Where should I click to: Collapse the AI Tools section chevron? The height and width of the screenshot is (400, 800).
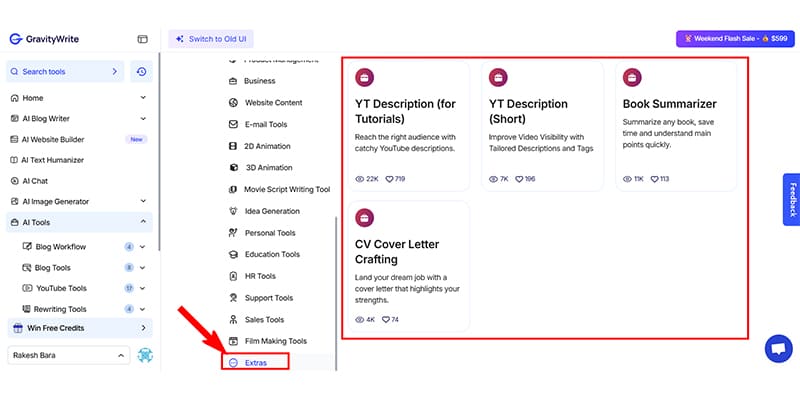[143, 222]
